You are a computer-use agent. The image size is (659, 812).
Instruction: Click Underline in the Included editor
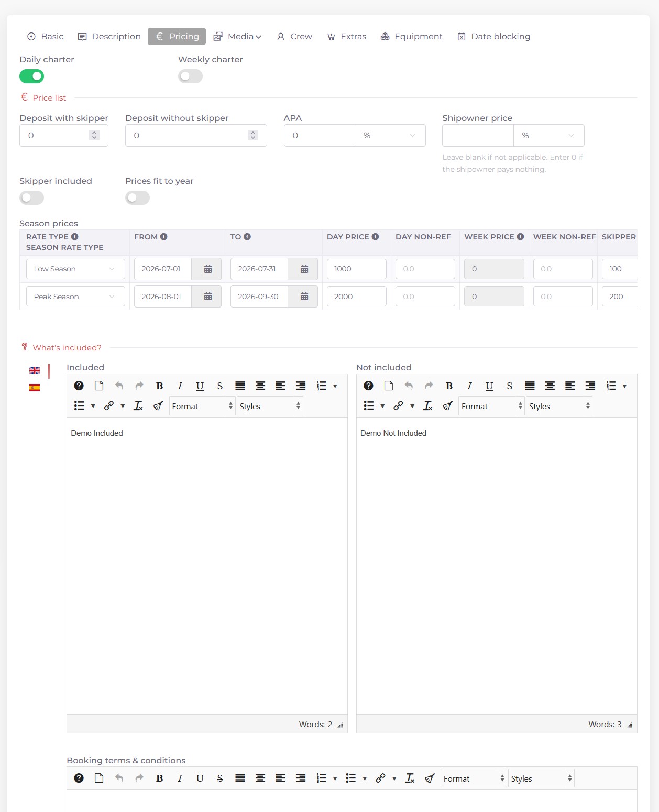pos(200,386)
